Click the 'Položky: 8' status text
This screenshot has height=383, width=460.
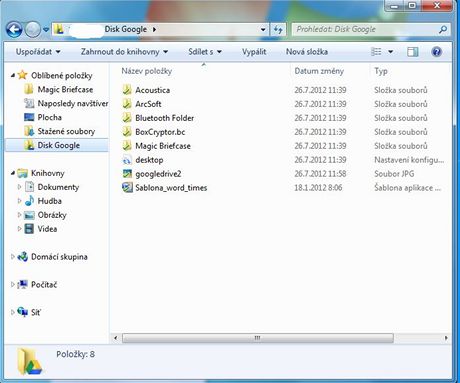click(75, 354)
